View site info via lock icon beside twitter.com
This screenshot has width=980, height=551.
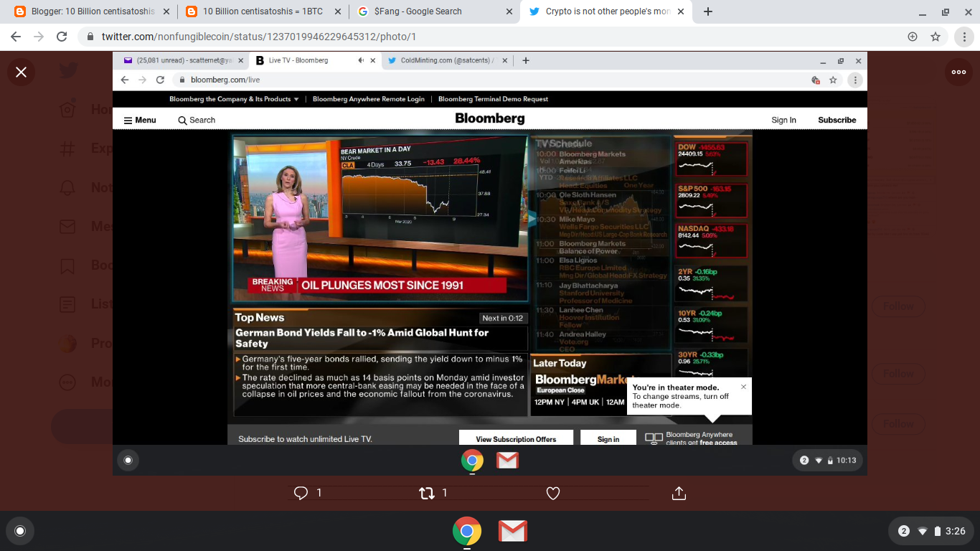90,37
